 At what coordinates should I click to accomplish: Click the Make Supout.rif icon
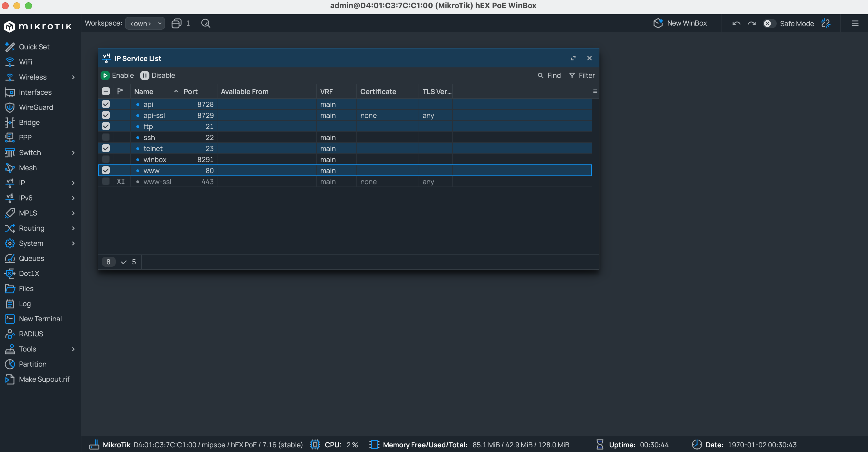coord(10,379)
